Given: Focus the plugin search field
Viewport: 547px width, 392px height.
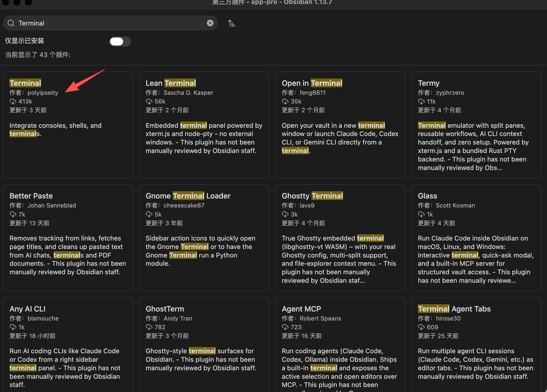Looking at the screenshot, I should (110, 23).
